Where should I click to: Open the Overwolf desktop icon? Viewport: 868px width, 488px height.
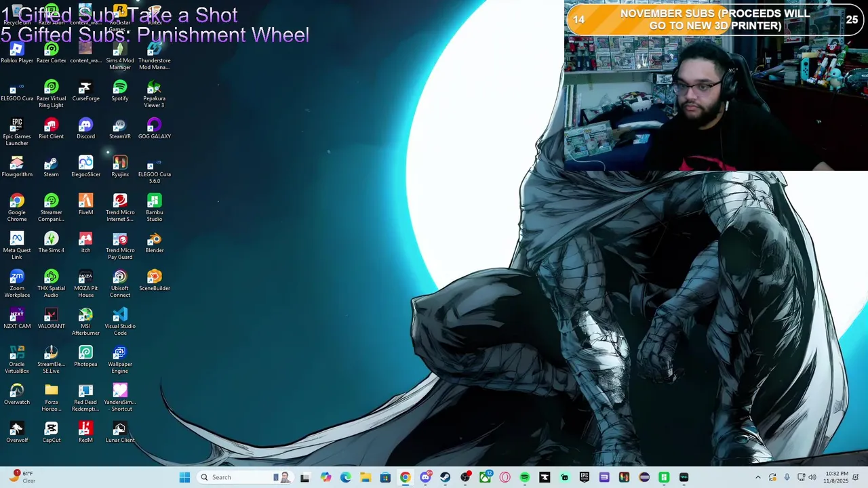(x=17, y=433)
